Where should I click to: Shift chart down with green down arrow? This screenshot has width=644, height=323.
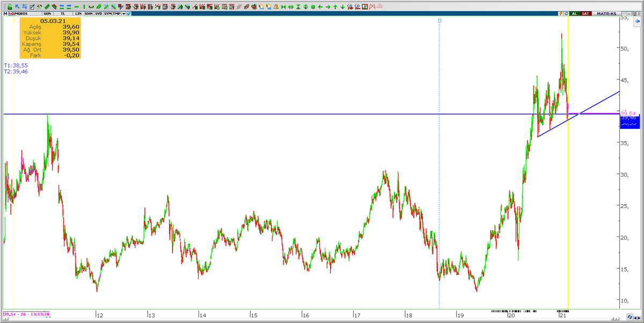342,6
